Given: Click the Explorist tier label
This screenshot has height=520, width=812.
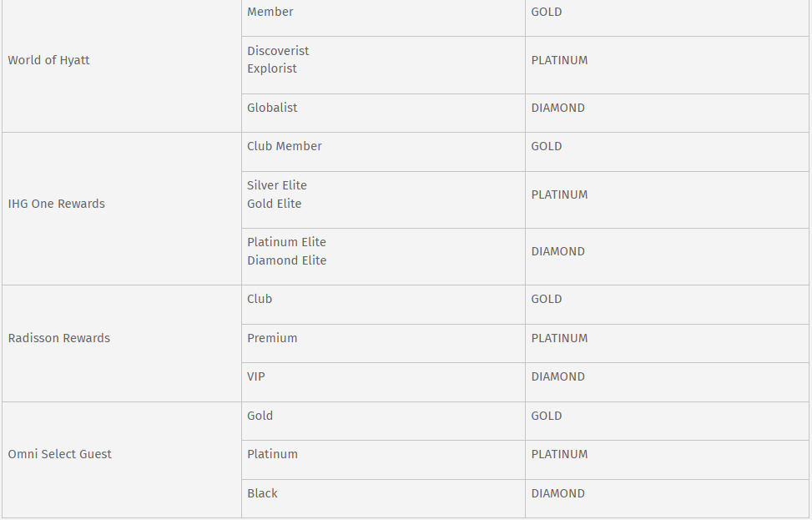Looking at the screenshot, I should (272, 68).
